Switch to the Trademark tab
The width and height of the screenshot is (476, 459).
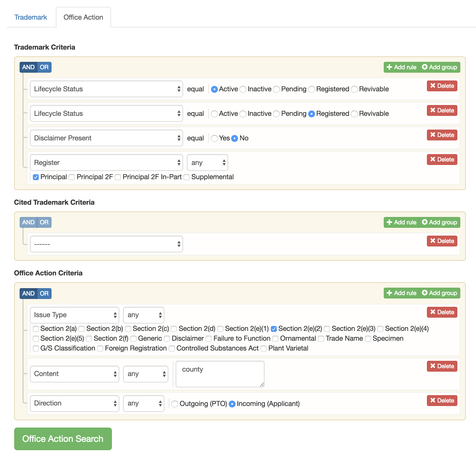[31, 17]
